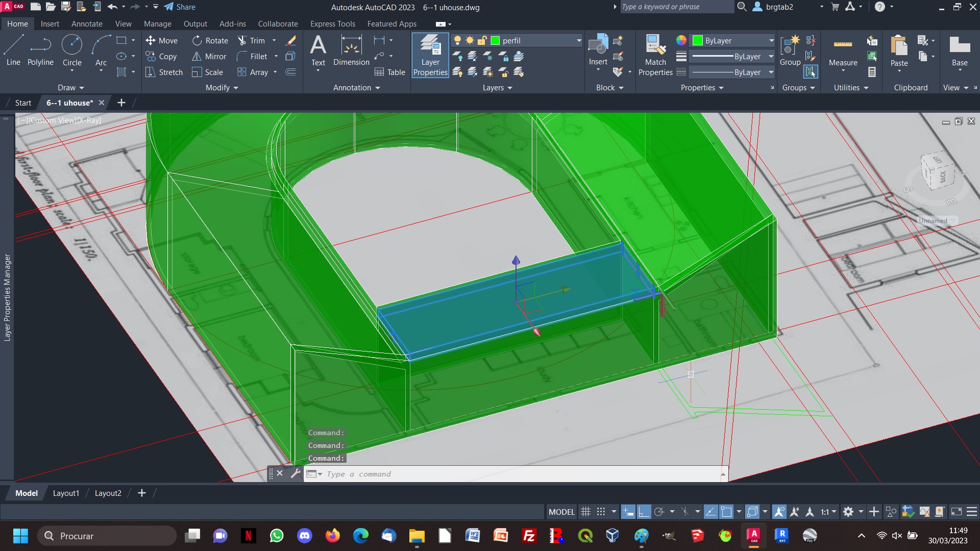Click the ByLayer green color swatch
This screenshot has height=551, width=980.
pyautogui.click(x=697, y=40)
